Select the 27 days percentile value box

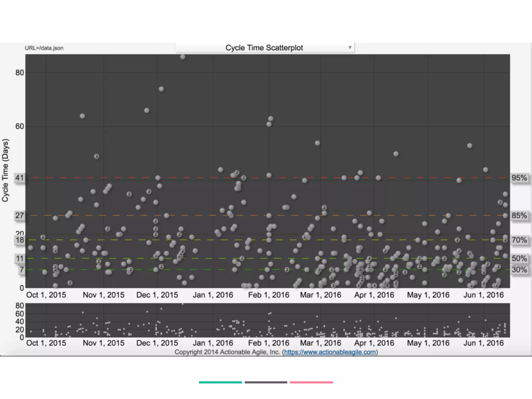[x=20, y=216]
